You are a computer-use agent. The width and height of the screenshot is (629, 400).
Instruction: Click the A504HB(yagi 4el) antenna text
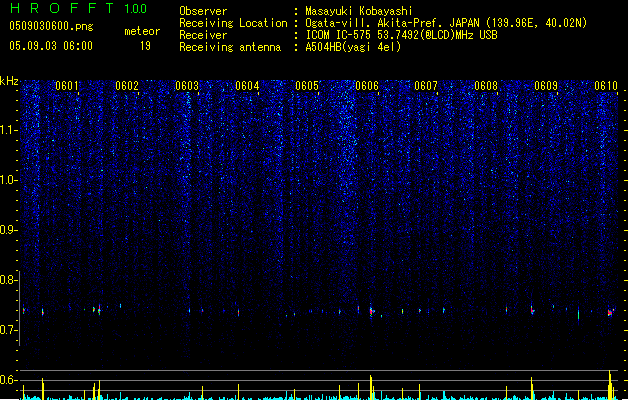point(353,47)
